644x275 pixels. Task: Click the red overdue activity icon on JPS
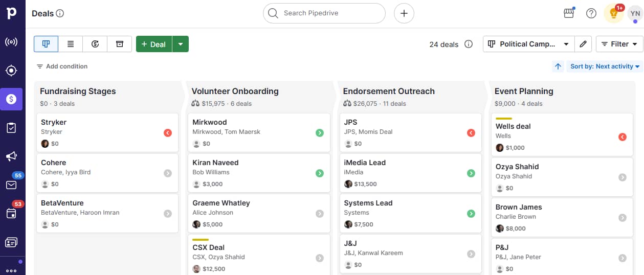471,133
